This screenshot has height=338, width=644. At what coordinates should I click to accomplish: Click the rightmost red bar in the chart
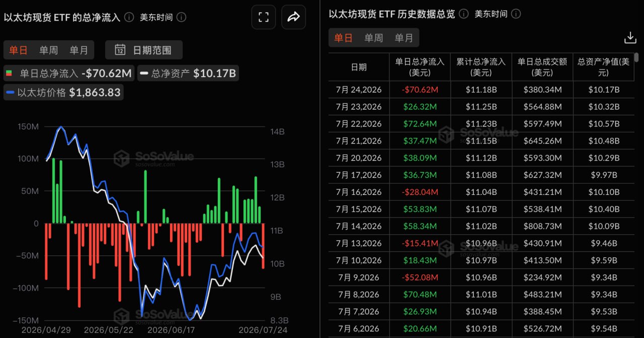[263, 246]
